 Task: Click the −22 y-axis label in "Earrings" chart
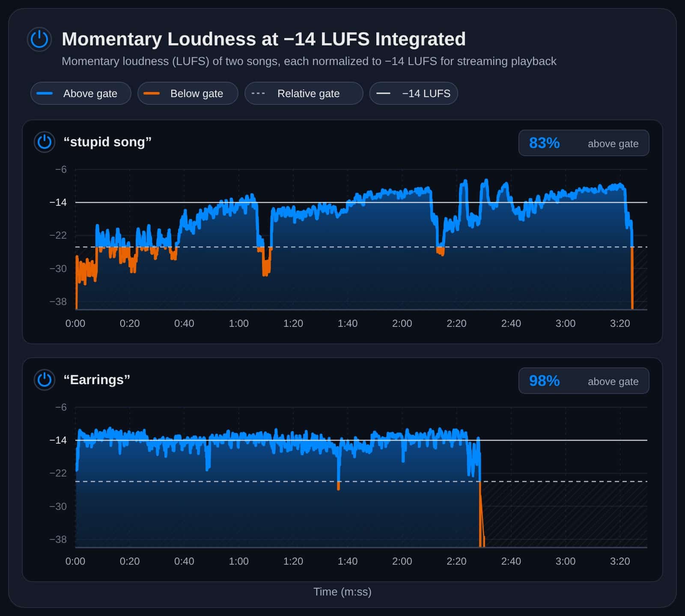[58, 473]
